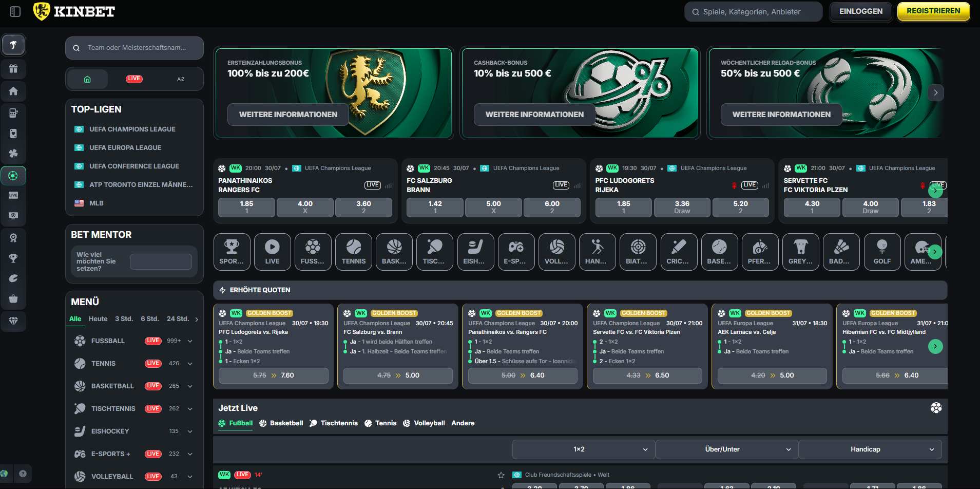Select the 6 Std. time filter tab
The width and height of the screenshot is (980, 489).
(150, 319)
